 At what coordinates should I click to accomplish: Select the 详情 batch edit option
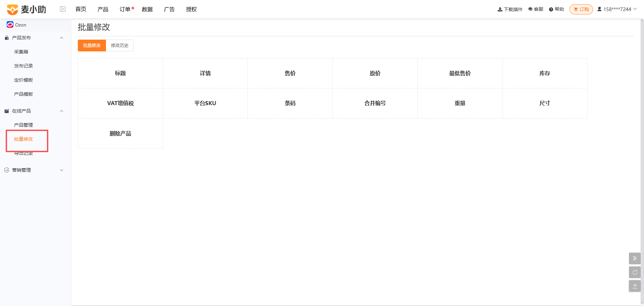coord(205,73)
